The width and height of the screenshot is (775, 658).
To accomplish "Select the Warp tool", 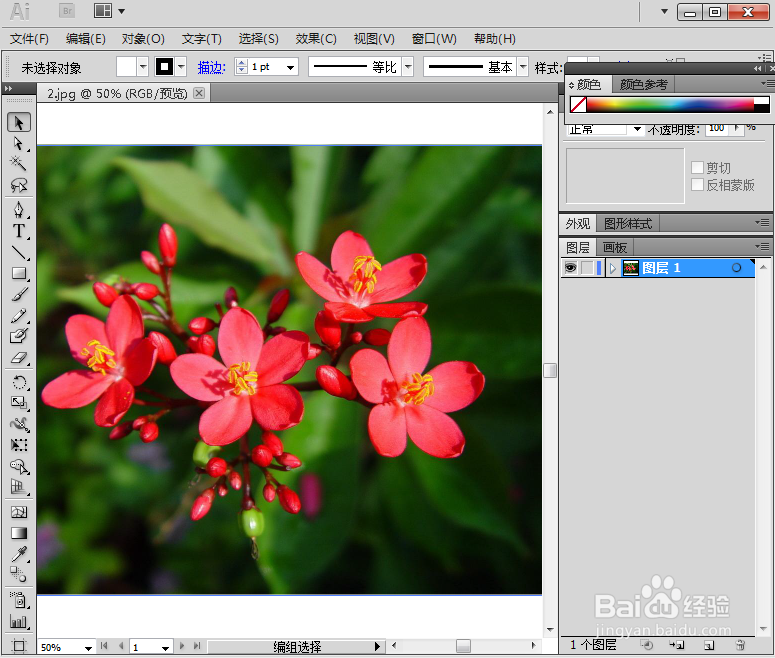I will click(19, 424).
